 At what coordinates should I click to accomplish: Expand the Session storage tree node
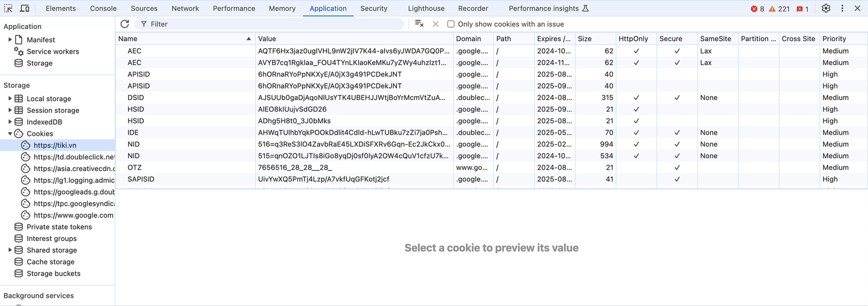tap(10, 110)
